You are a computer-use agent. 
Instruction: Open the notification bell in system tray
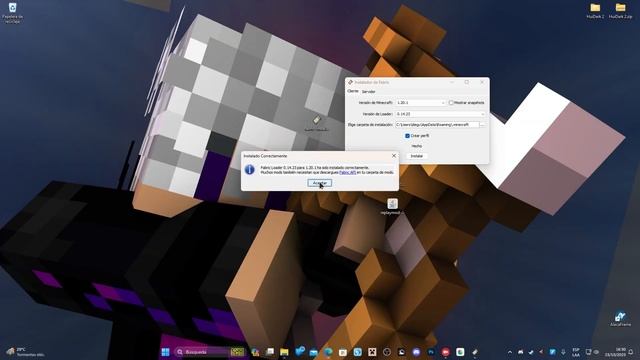pyautogui.click(x=631, y=352)
